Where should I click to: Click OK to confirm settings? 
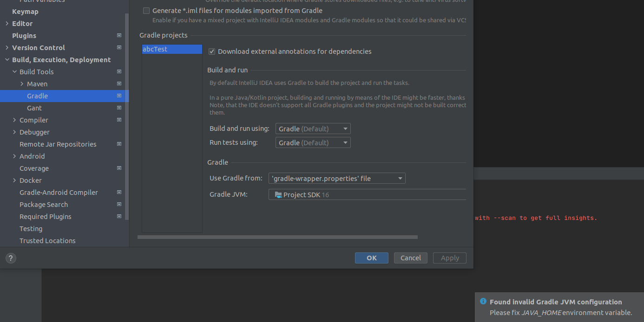372,258
